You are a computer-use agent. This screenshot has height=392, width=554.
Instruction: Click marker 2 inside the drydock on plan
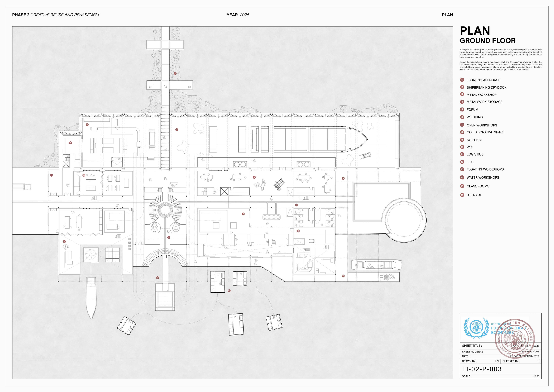click(x=177, y=130)
